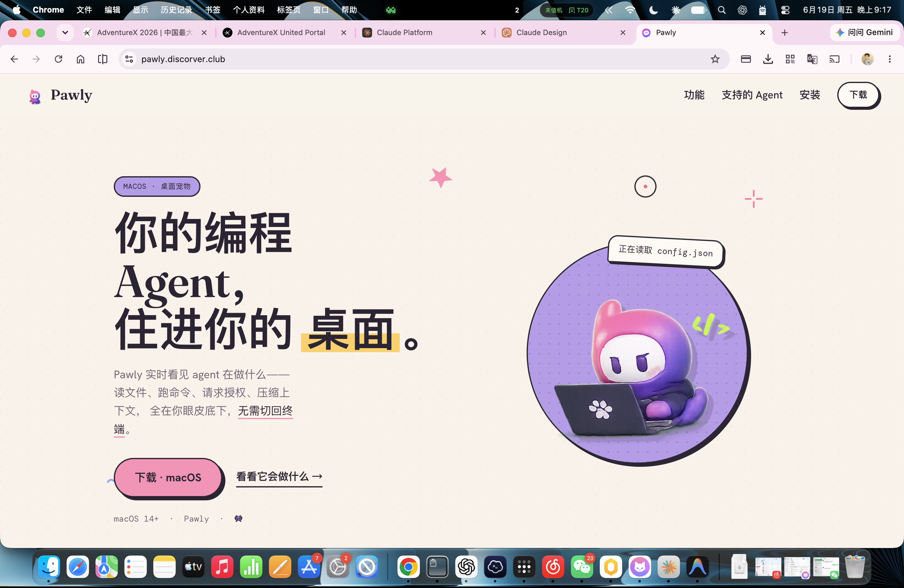Open split view from the toolbar icon
This screenshot has width=904, height=588.
(103, 59)
